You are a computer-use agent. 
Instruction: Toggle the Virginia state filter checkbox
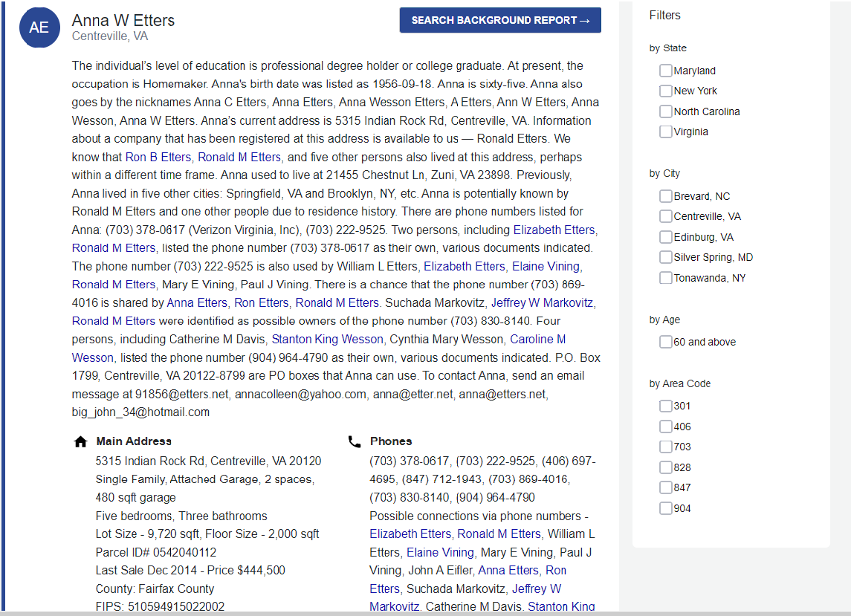[x=665, y=132]
